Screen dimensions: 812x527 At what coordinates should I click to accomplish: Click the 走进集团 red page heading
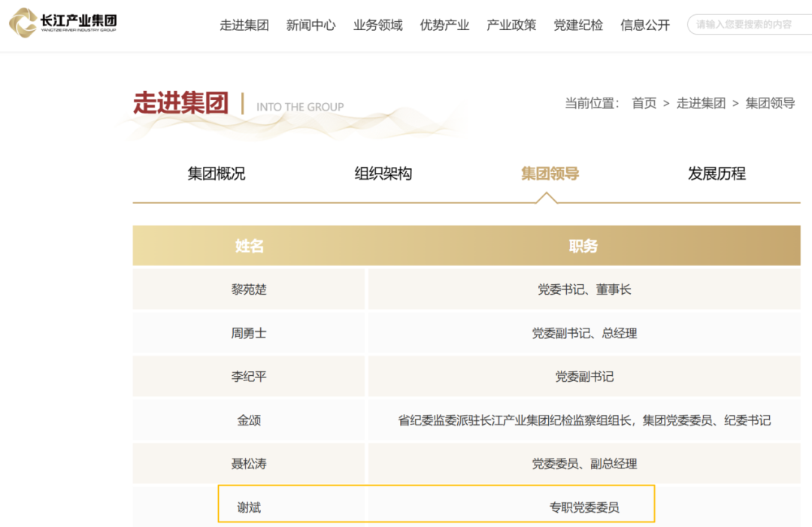point(180,102)
